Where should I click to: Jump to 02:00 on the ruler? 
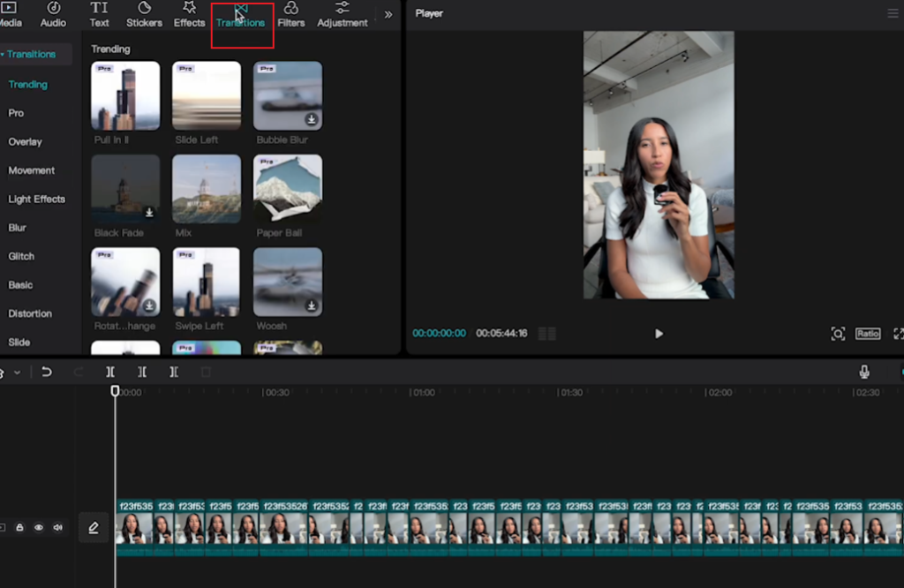coord(719,393)
